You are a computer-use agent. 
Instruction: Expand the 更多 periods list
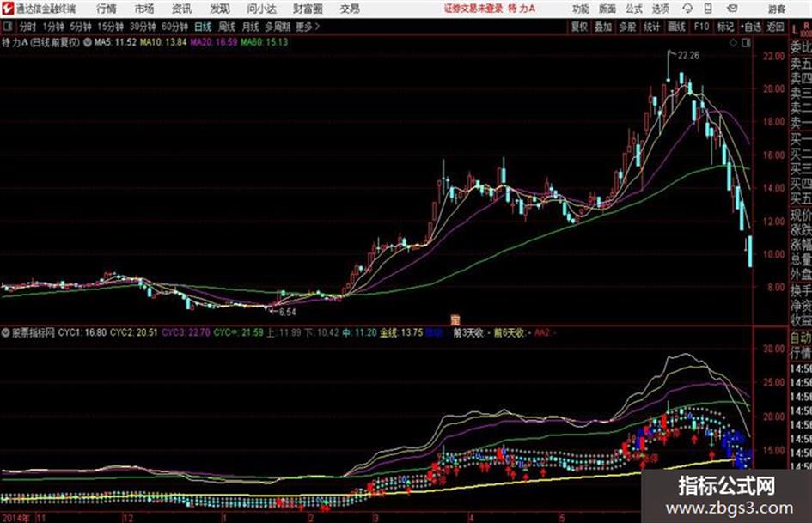click(308, 27)
